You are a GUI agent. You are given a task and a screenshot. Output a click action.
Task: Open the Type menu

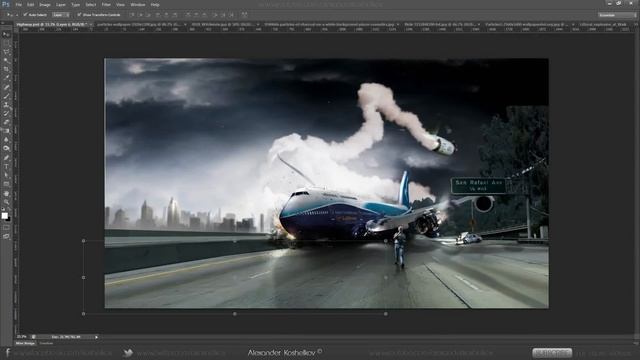tap(76, 5)
